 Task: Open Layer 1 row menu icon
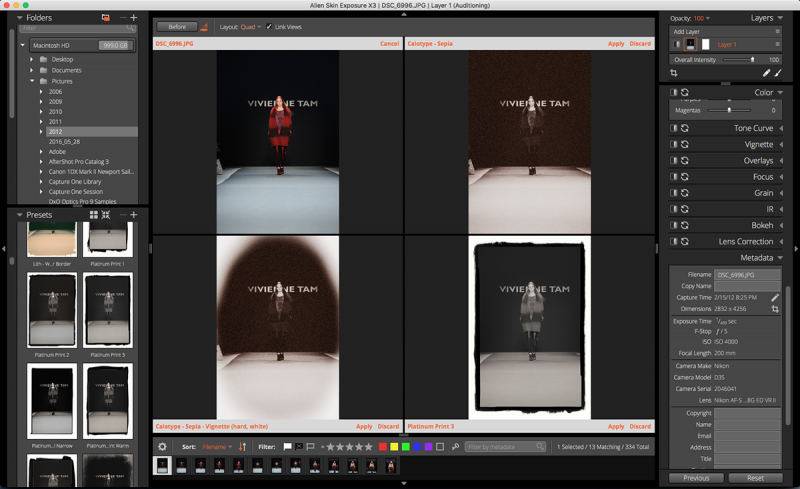(778, 44)
